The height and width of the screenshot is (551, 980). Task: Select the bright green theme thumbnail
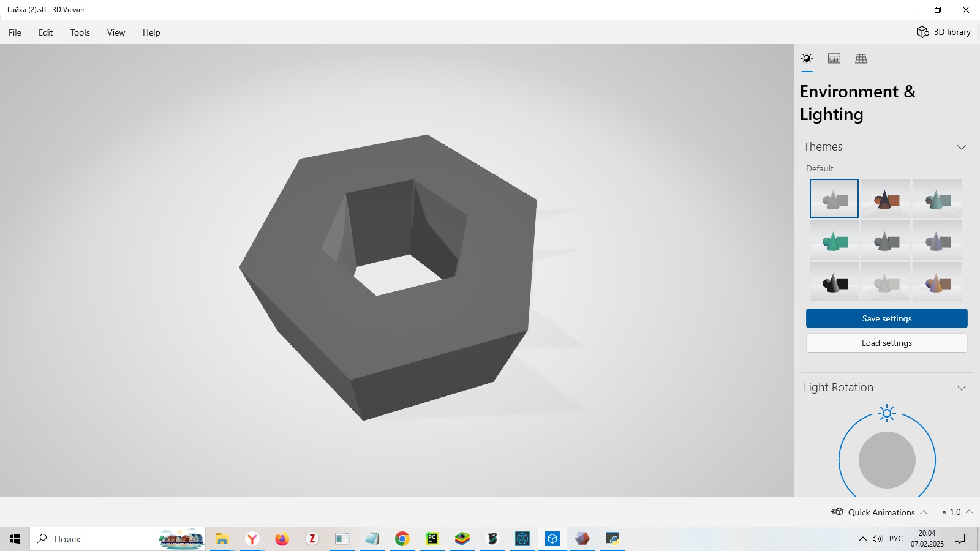click(834, 240)
